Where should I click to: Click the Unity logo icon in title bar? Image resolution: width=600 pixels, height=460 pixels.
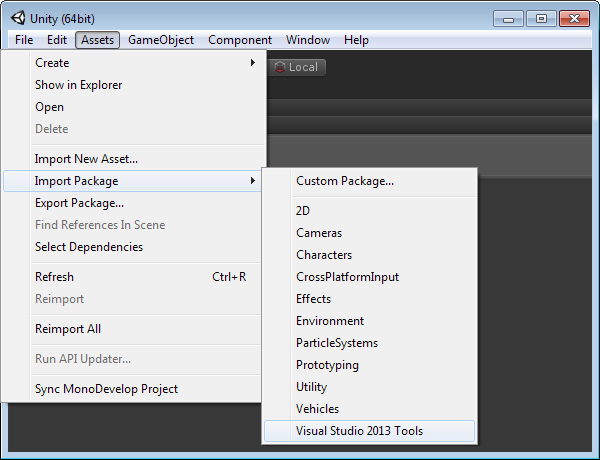(18, 18)
